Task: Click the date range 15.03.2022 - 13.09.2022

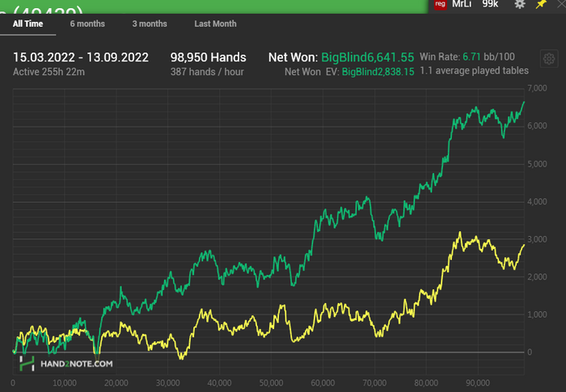Action: point(81,57)
